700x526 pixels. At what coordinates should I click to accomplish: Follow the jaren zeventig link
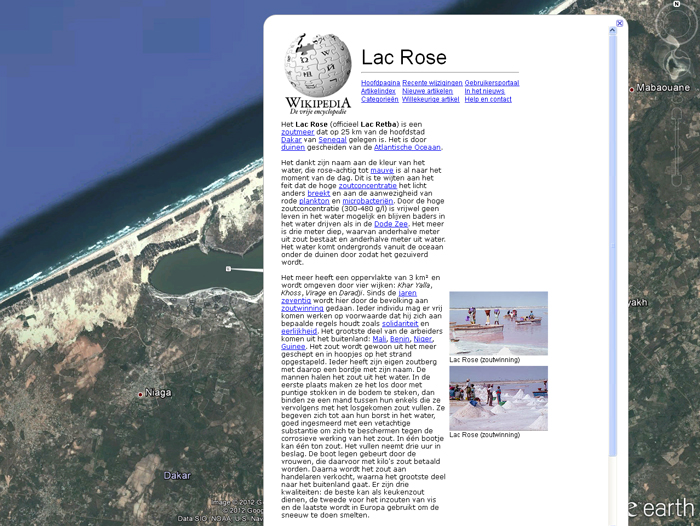tap(407, 293)
